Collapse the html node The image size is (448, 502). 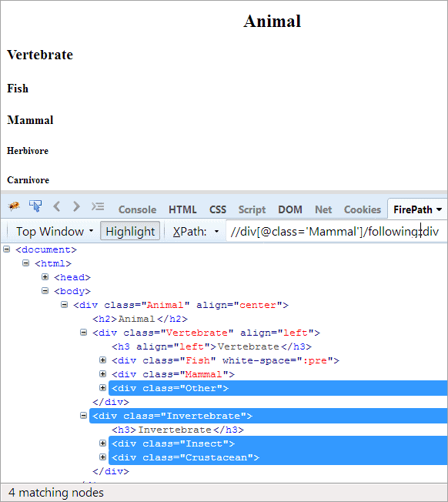pos(26,263)
